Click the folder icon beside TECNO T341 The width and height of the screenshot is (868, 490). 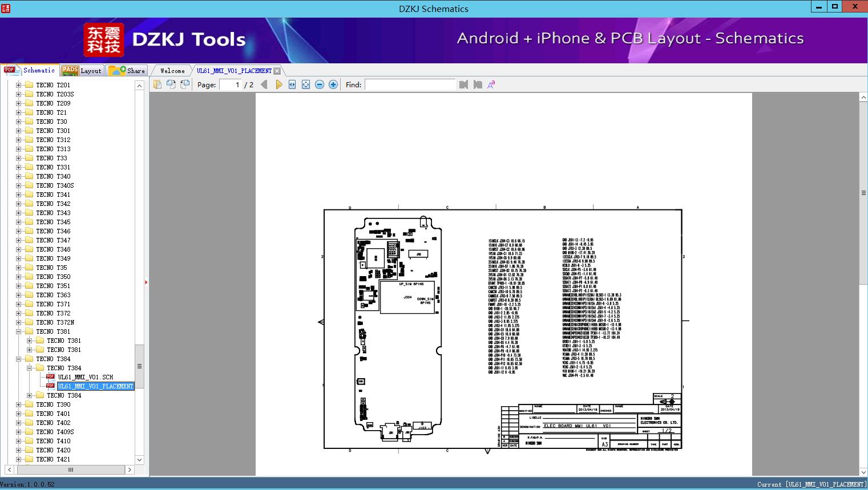pyautogui.click(x=29, y=195)
